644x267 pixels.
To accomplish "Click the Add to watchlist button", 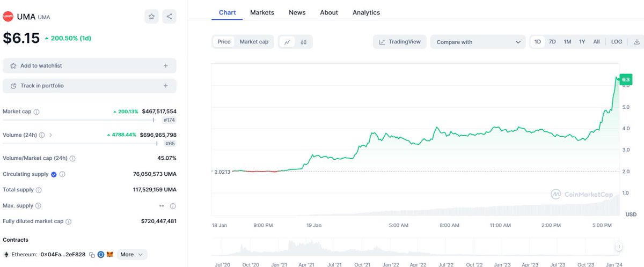I will [90, 65].
